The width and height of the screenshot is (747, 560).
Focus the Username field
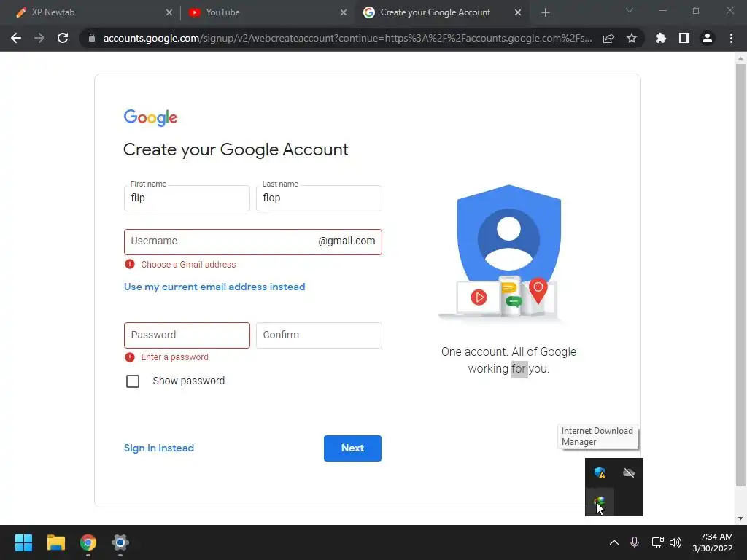[x=253, y=242]
